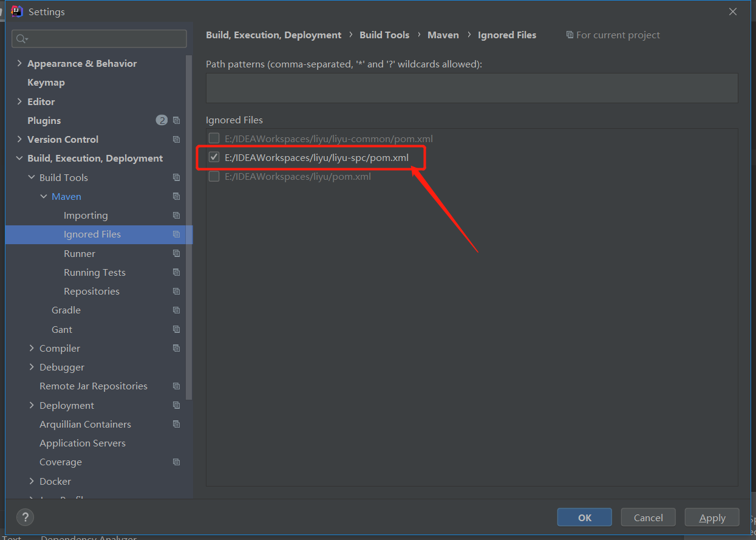Collapse the Maven node

point(44,196)
